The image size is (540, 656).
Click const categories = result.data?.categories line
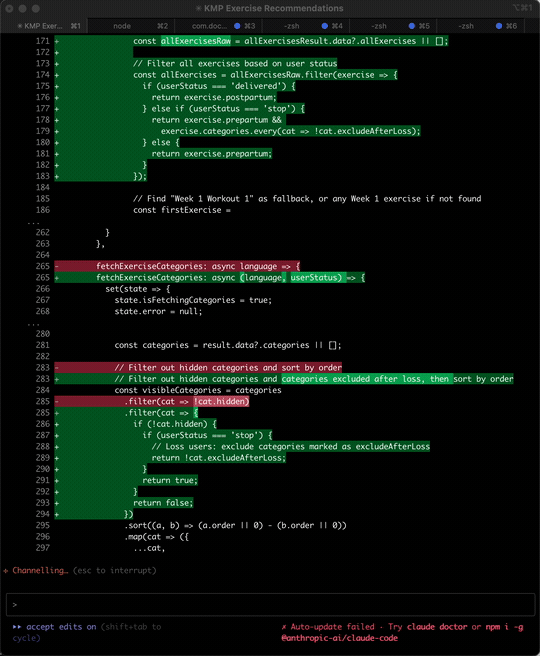pos(228,346)
